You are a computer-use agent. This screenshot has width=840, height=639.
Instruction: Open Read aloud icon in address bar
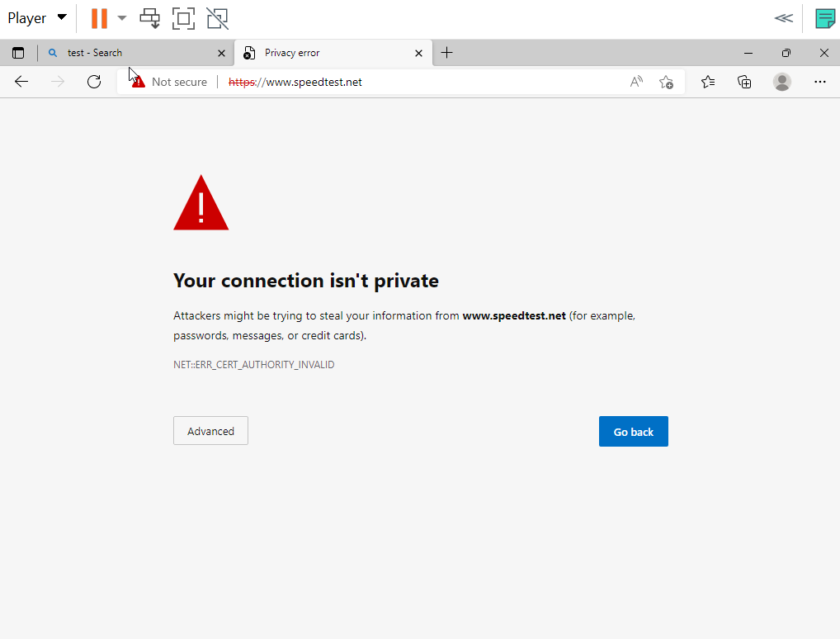636,82
